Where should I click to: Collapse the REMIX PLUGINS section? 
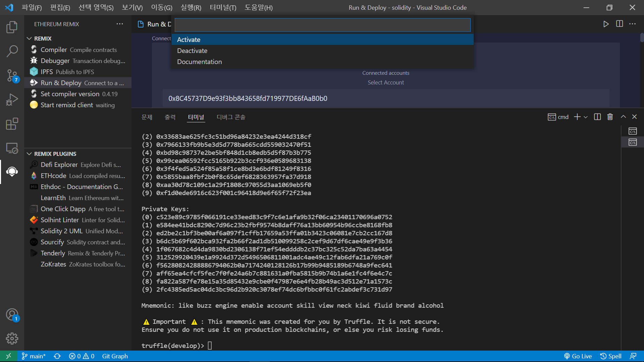point(30,154)
